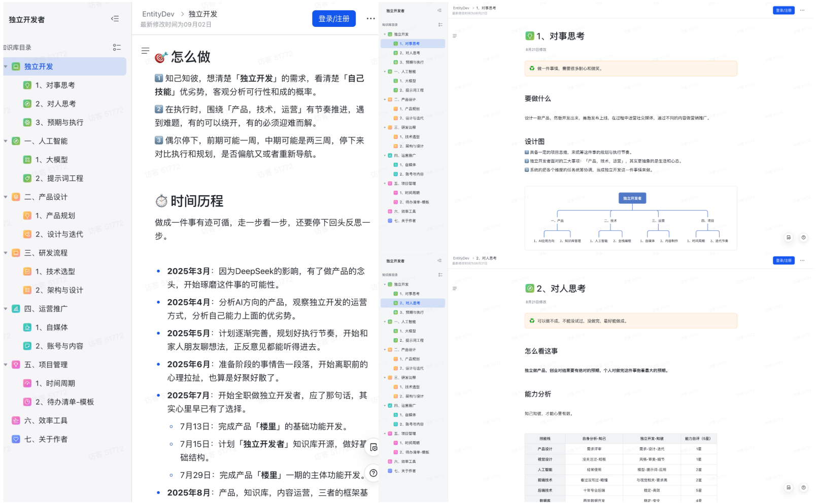Click the floating document icon beside 7月15日 line
The width and height of the screenshot is (817, 504).
[x=373, y=447]
